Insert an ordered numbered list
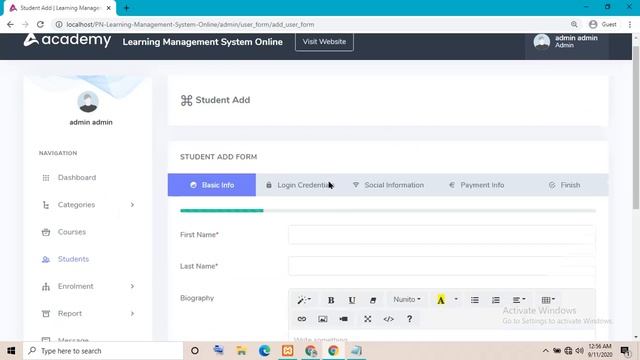Image resolution: width=640 pixels, height=360 pixels. coord(496,300)
